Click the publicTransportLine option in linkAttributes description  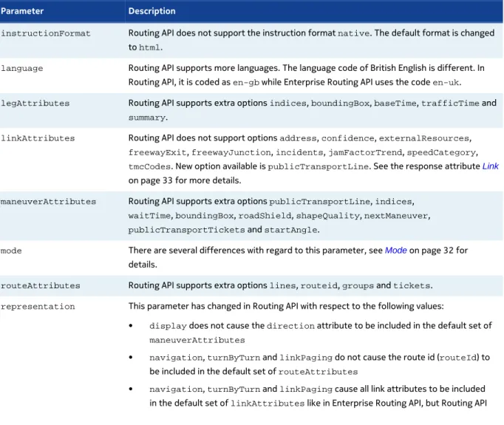pyautogui.click(x=319, y=166)
